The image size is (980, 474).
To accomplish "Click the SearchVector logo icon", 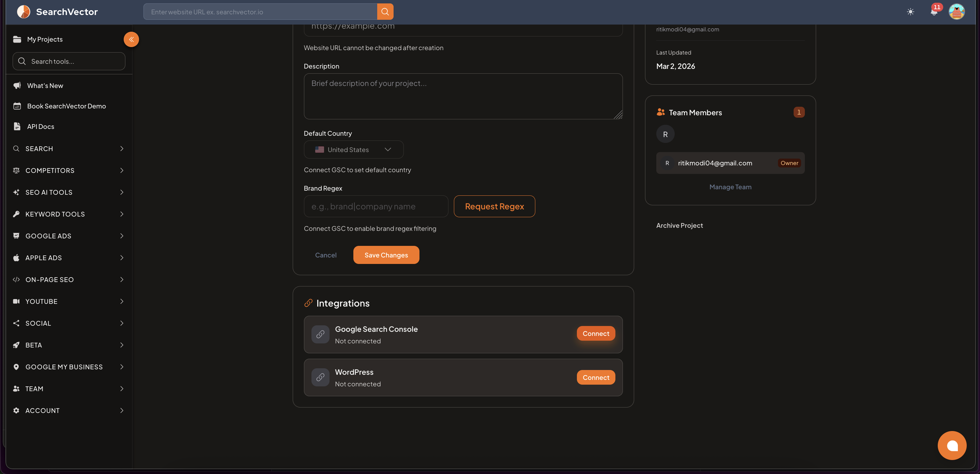I will (24, 12).
